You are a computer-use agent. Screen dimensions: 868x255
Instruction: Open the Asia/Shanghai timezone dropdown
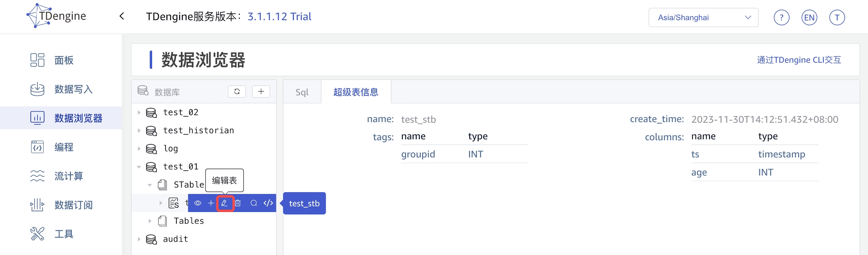703,17
